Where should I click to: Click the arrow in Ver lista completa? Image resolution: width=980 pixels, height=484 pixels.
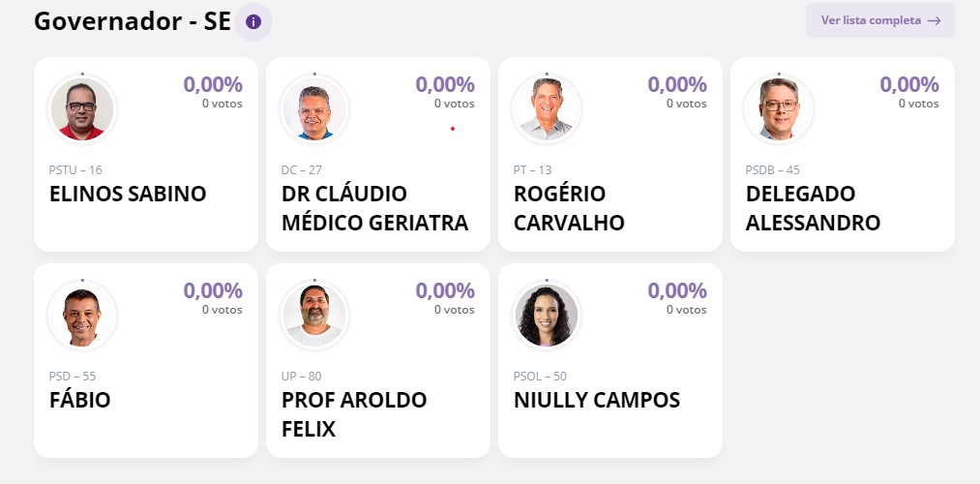(934, 20)
